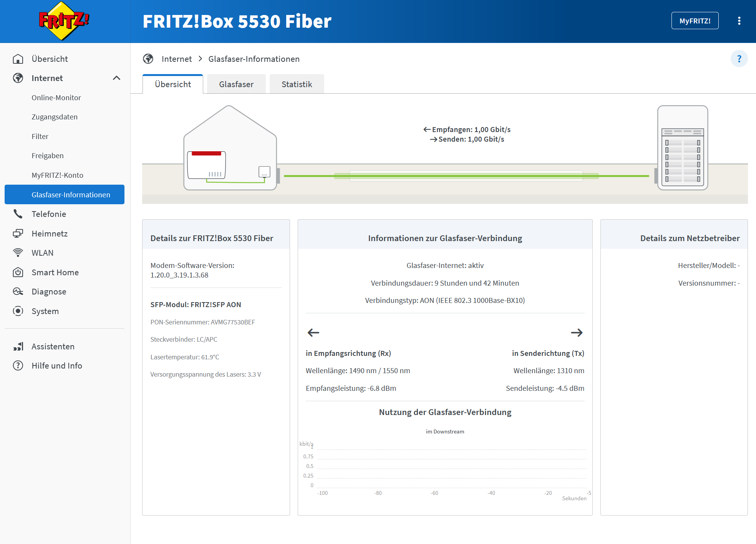Select the Übersicht tab
The height and width of the screenshot is (544, 756).
pyautogui.click(x=173, y=84)
